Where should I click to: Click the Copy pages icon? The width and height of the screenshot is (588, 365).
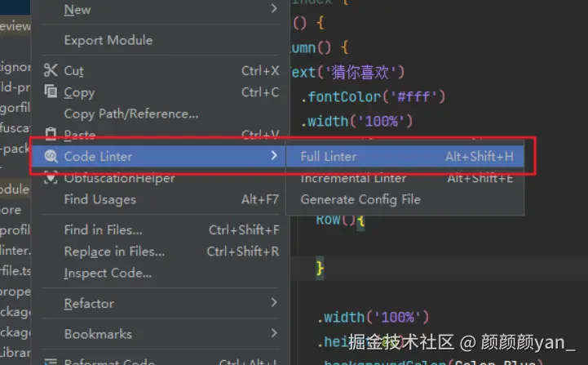click(x=51, y=91)
